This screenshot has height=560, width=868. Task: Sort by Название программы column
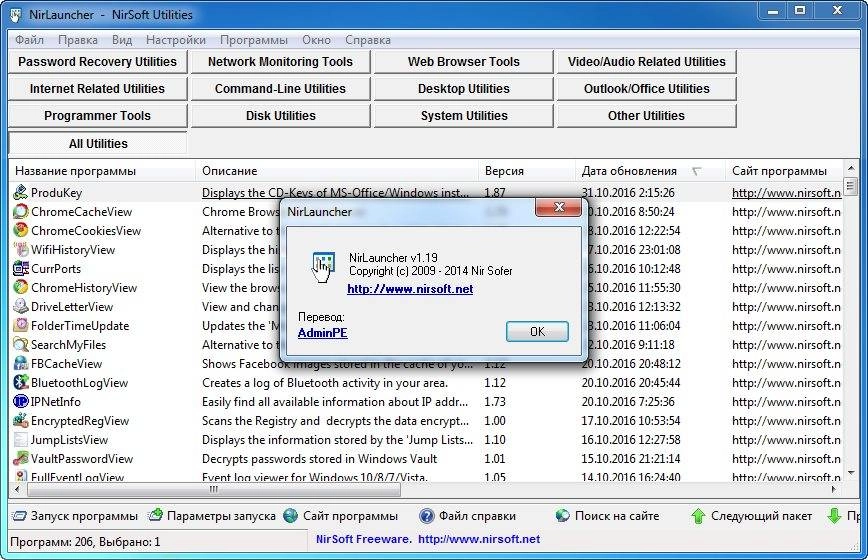tap(102, 171)
